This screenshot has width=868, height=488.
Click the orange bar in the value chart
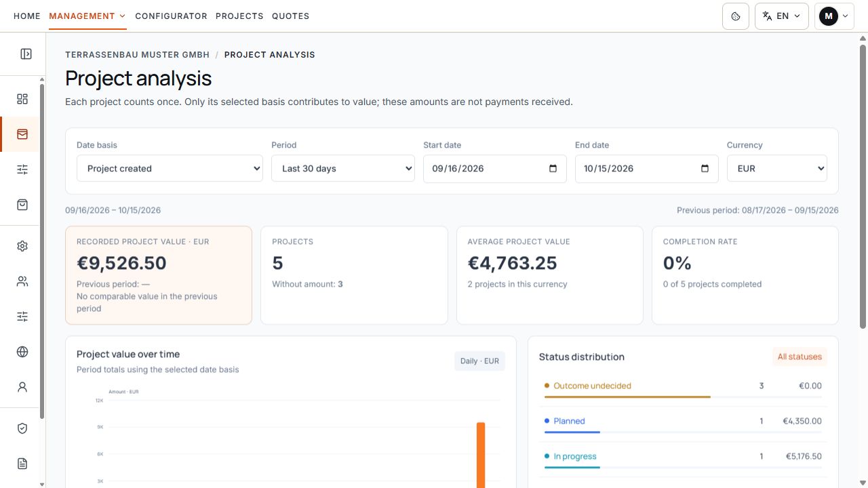481,455
